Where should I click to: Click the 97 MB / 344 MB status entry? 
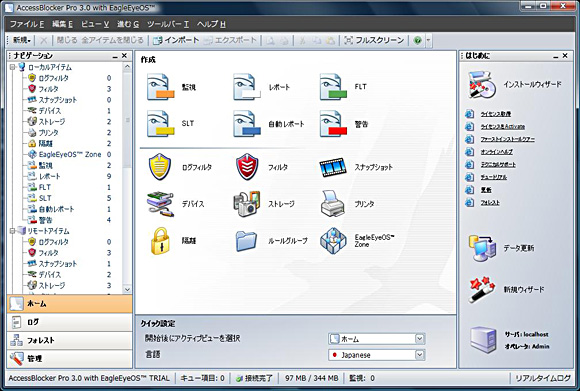(x=311, y=378)
